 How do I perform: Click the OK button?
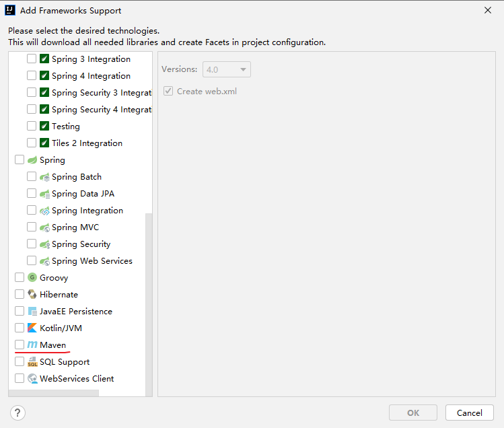pyautogui.click(x=413, y=413)
